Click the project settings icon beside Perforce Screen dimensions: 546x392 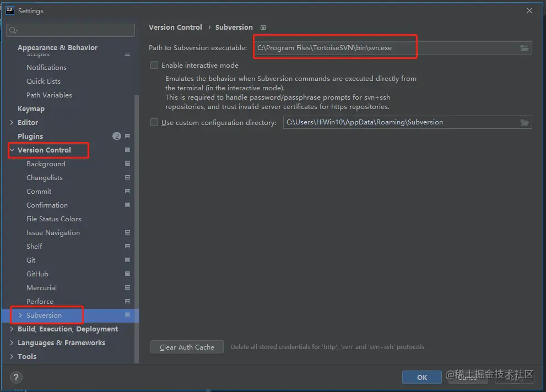(127, 301)
